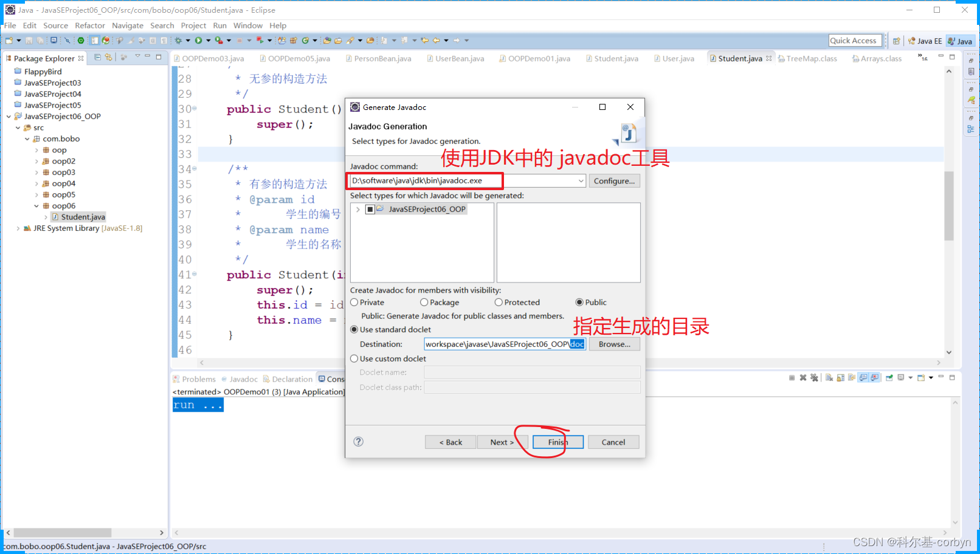
Task: Select Protected visibility radio button
Action: pos(499,303)
